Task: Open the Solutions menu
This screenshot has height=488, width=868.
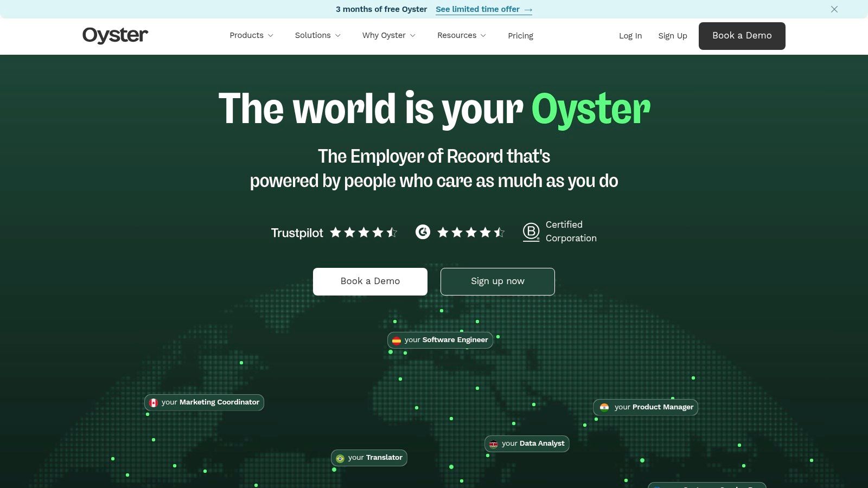Action: (x=317, y=35)
